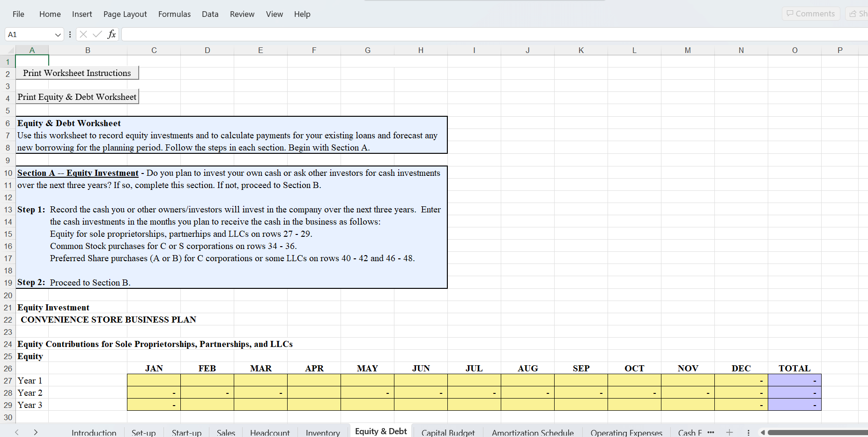Screen dimensions: 868x437
Task: Open the Name Box dropdown arrow
Action: point(57,34)
